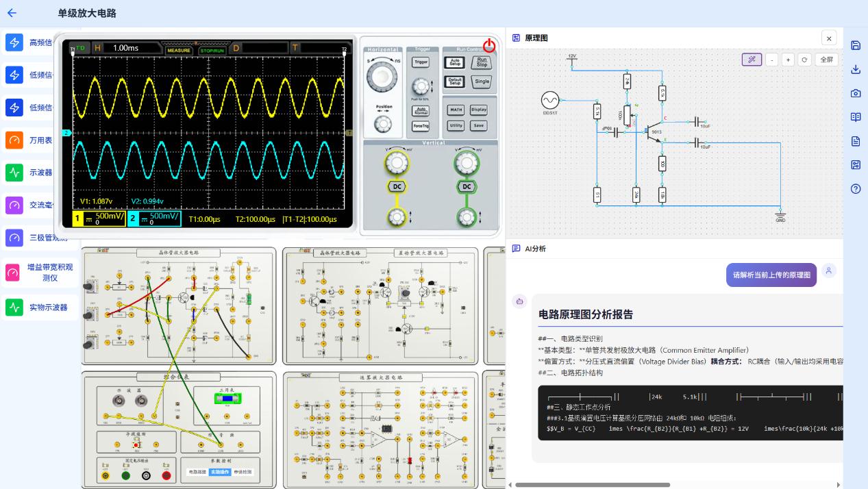Select the 实验操作 mode tab
Image resolution: width=868 pixels, height=489 pixels.
(219, 472)
